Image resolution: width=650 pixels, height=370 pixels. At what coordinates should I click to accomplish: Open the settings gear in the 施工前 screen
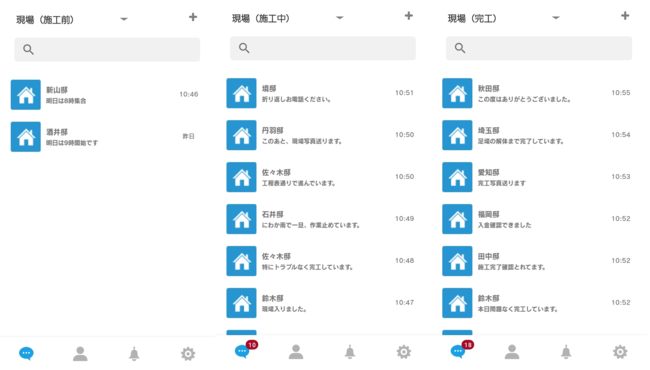188,354
